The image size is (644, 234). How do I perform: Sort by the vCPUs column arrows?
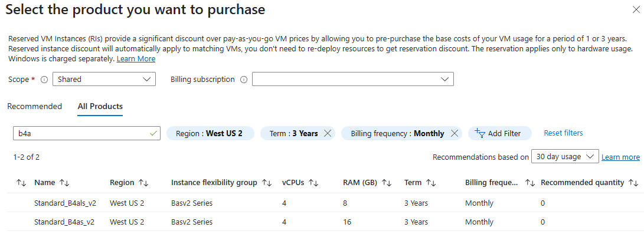point(314,183)
